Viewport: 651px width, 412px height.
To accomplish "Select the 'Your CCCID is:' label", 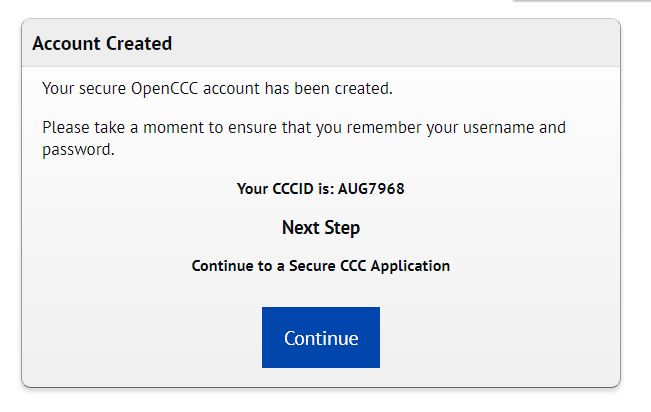I will tap(286, 189).
